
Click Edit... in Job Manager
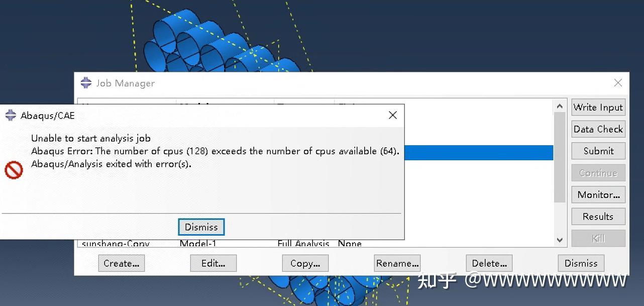tap(213, 263)
